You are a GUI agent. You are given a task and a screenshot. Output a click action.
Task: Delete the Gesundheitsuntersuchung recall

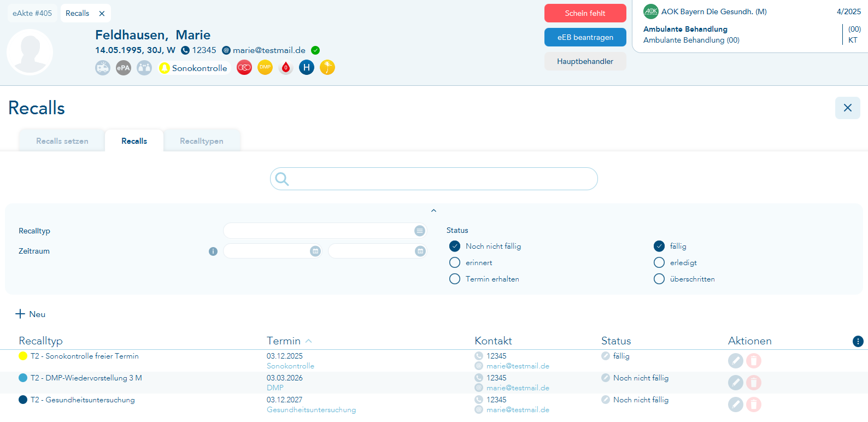click(754, 405)
